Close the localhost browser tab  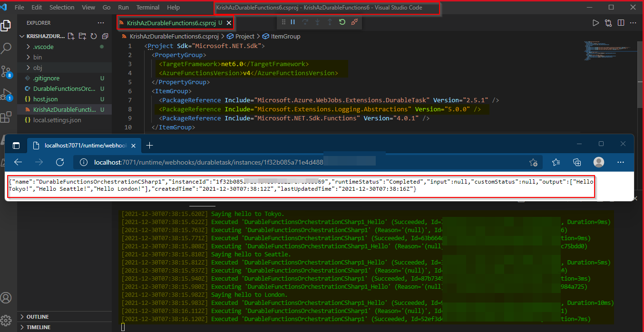click(134, 146)
